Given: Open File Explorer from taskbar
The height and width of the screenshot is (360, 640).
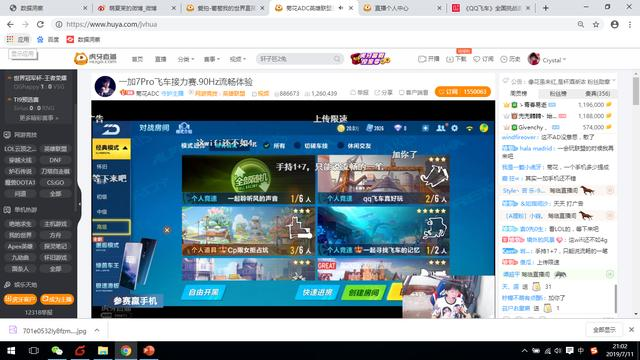Looking at the screenshot, I should tap(103, 351).
